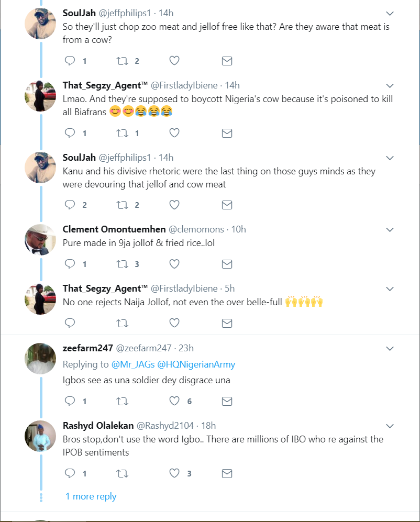420x522 pixels.
Task: Like Rashyd Olalekan's IPOB sentiments tweet
Action: pos(174,474)
